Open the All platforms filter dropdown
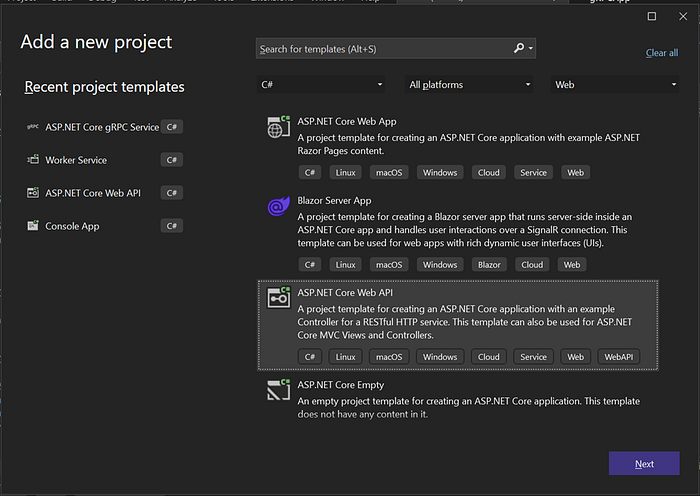700x496 pixels. [470, 84]
